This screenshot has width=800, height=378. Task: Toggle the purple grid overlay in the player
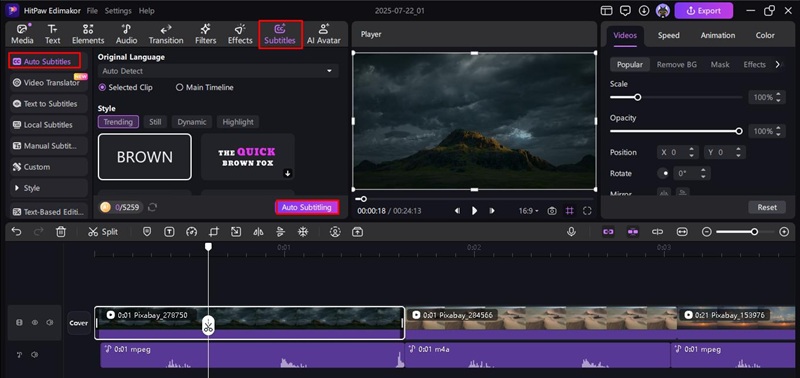[x=569, y=211]
